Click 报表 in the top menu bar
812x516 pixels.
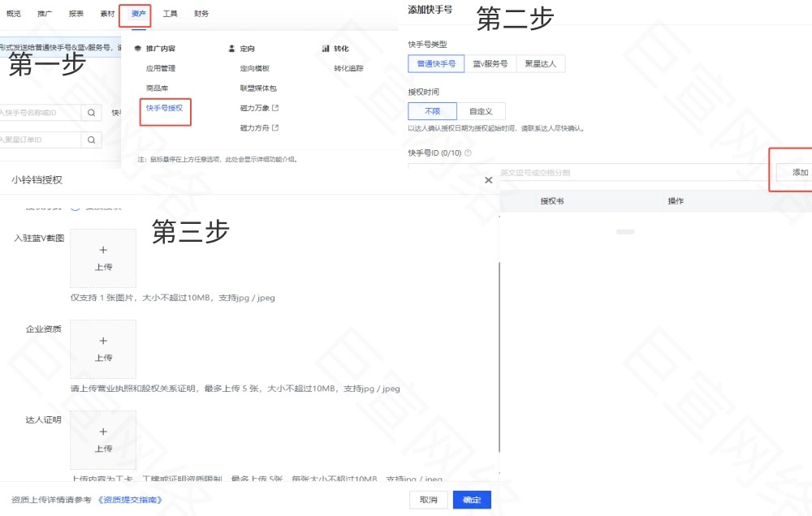coord(77,13)
